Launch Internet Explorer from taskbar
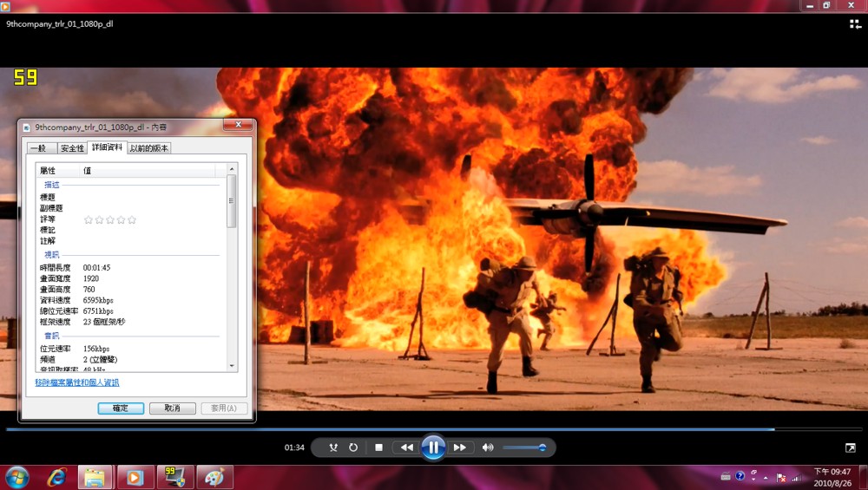 tap(56, 477)
